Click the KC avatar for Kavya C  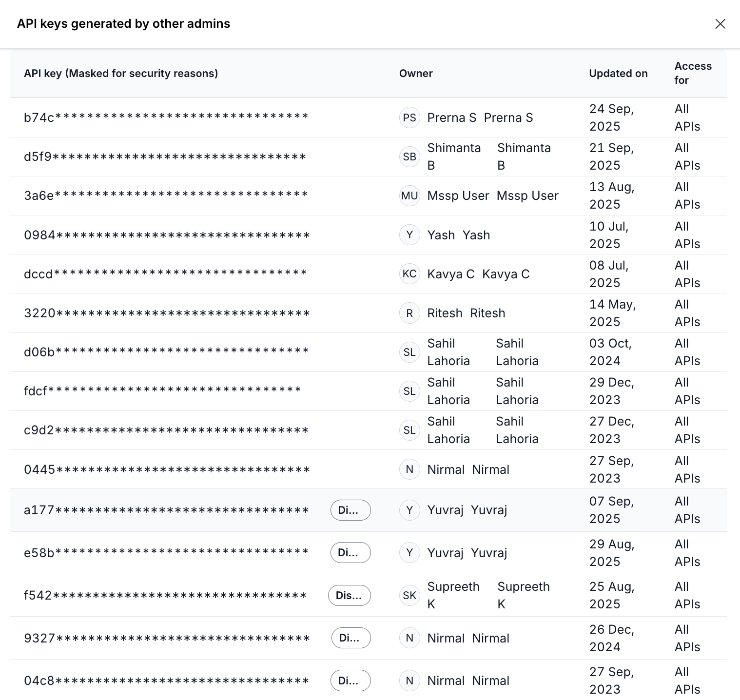pos(409,274)
